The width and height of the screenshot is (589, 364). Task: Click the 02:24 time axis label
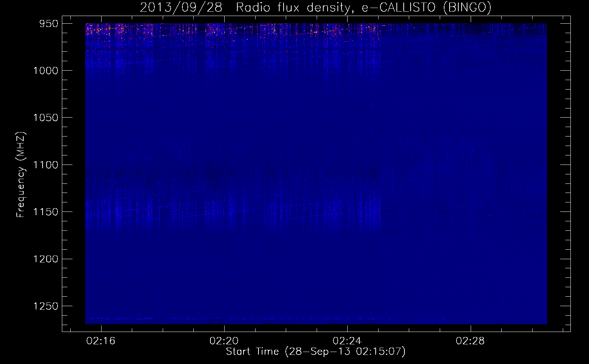[347, 341]
